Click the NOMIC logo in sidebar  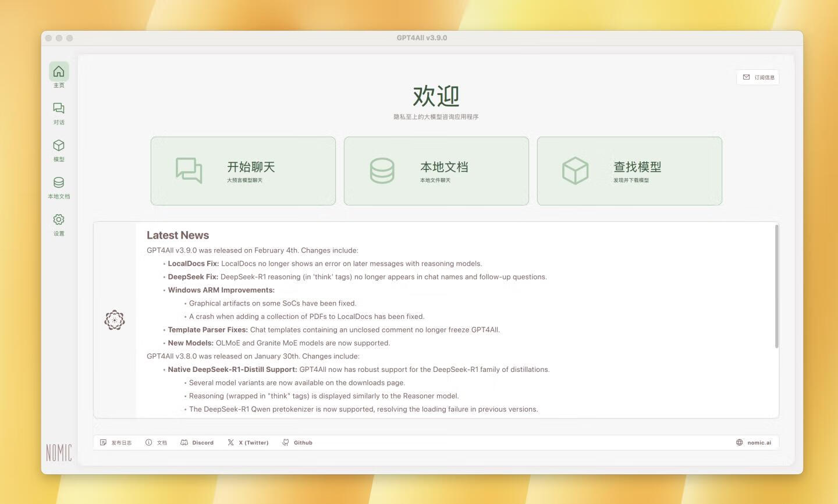click(59, 452)
